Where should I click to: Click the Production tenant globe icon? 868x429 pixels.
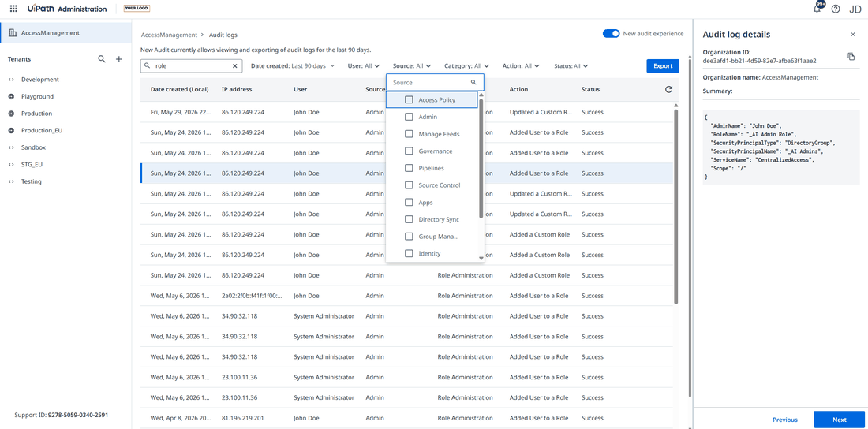(x=11, y=114)
